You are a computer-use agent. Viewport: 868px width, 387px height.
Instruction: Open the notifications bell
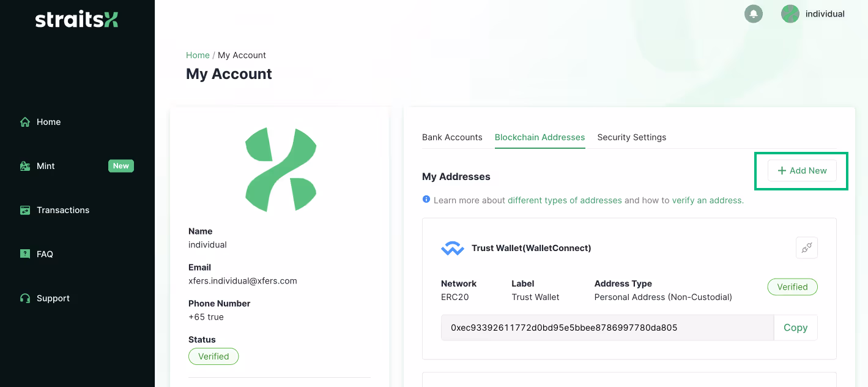click(754, 13)
